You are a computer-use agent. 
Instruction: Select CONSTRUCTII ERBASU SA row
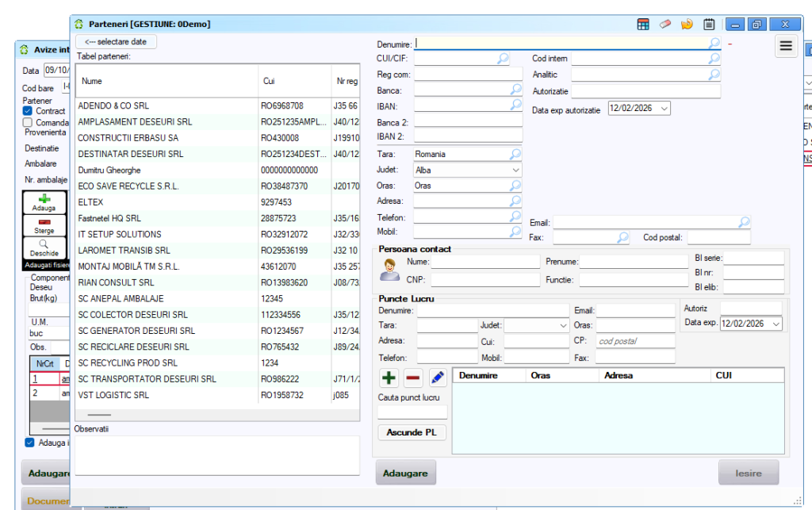coord(217,138)
